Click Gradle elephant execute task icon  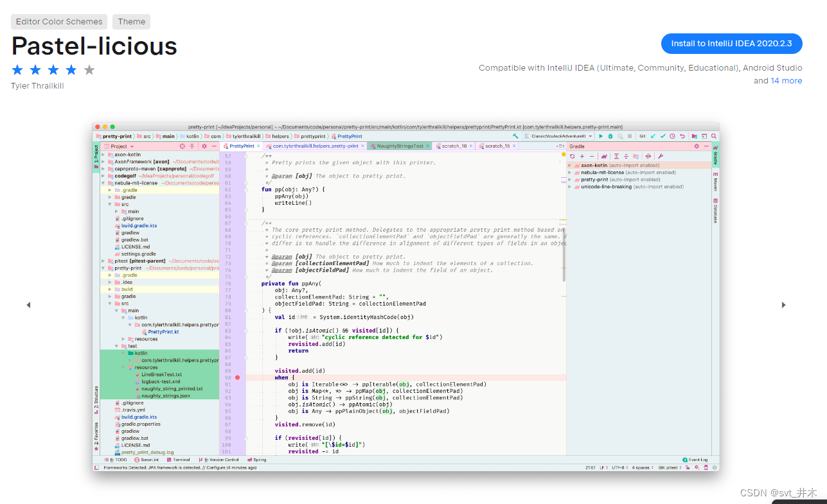pyautogui.click(x=604, y=156)
